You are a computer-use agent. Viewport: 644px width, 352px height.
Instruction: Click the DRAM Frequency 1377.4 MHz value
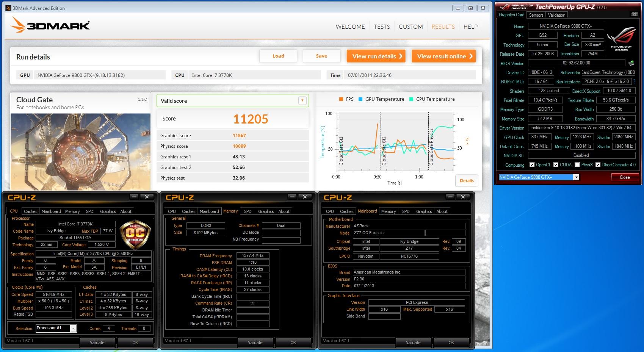pos(253,256)
